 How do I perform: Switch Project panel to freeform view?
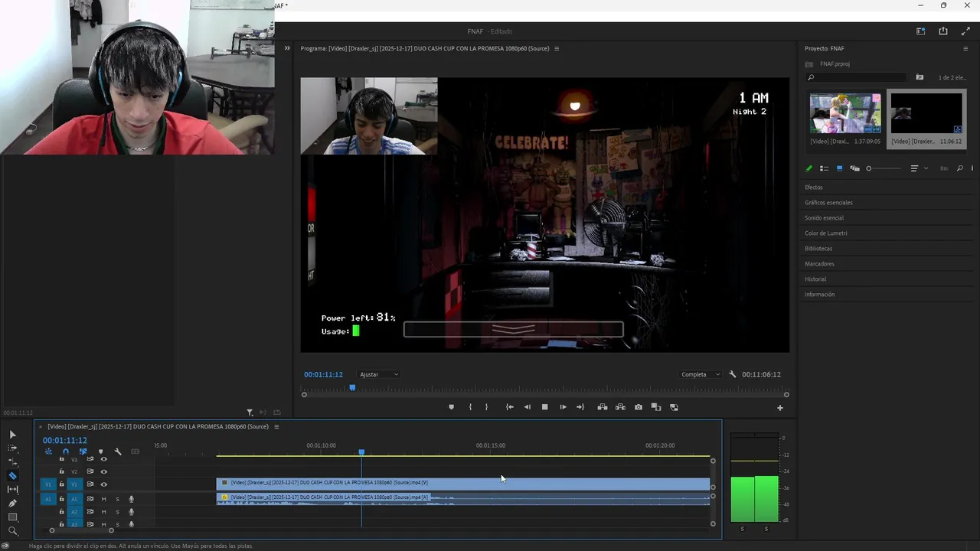(854, 168)
